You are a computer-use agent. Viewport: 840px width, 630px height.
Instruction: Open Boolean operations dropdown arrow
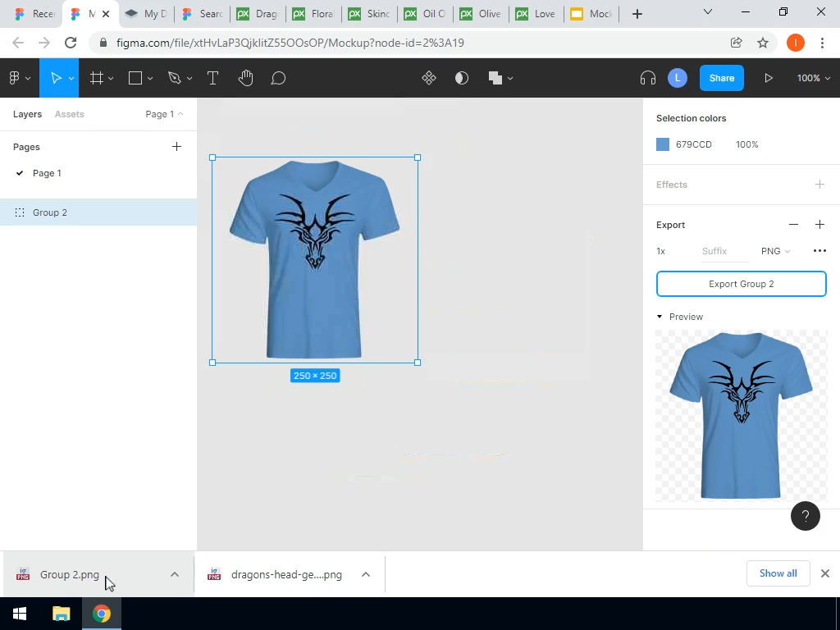pos(510,79)
